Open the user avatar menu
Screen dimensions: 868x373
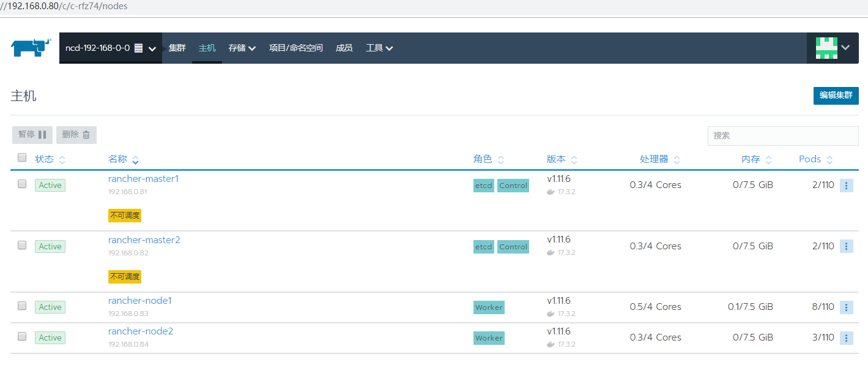833,48
